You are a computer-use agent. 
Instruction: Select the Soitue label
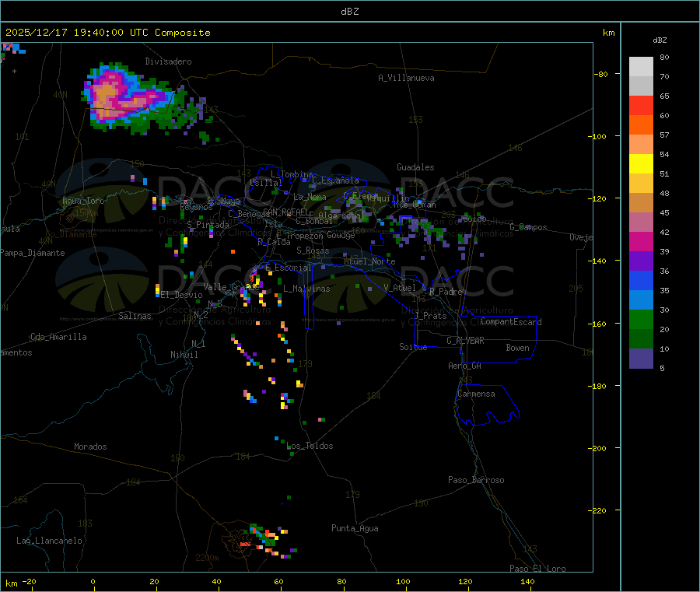pos(414,347)
